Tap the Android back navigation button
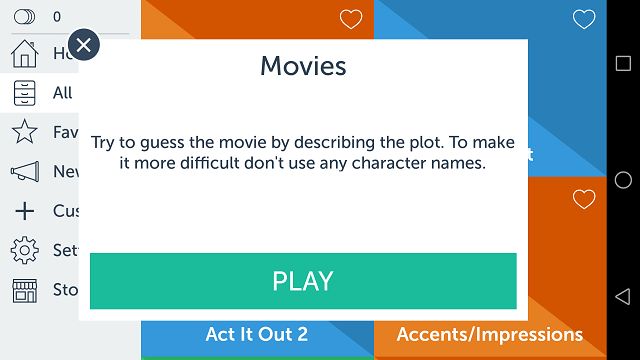This screenshot has height=360, width=640. (623, 297)
